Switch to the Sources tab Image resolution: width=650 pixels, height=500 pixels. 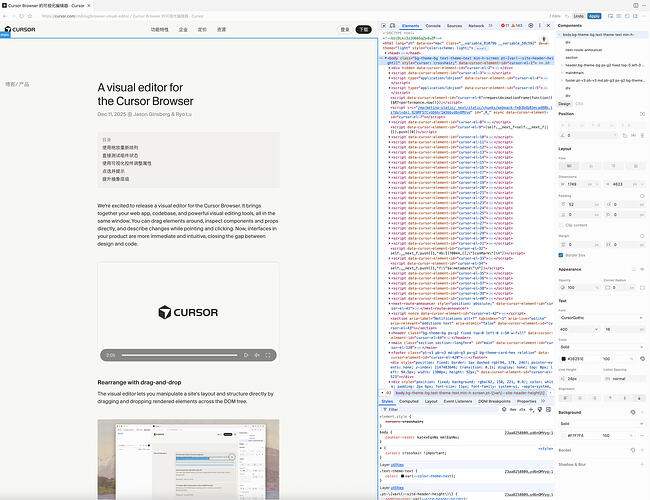454,26
